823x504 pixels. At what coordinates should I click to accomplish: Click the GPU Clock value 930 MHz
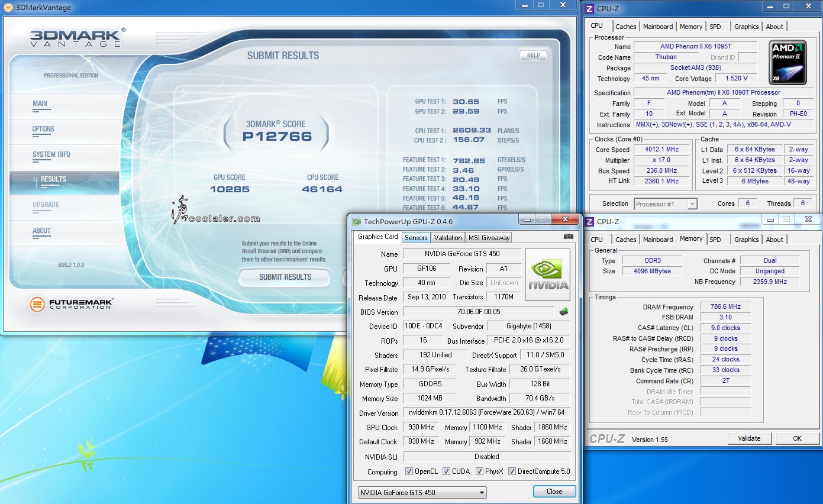[421, 427]
